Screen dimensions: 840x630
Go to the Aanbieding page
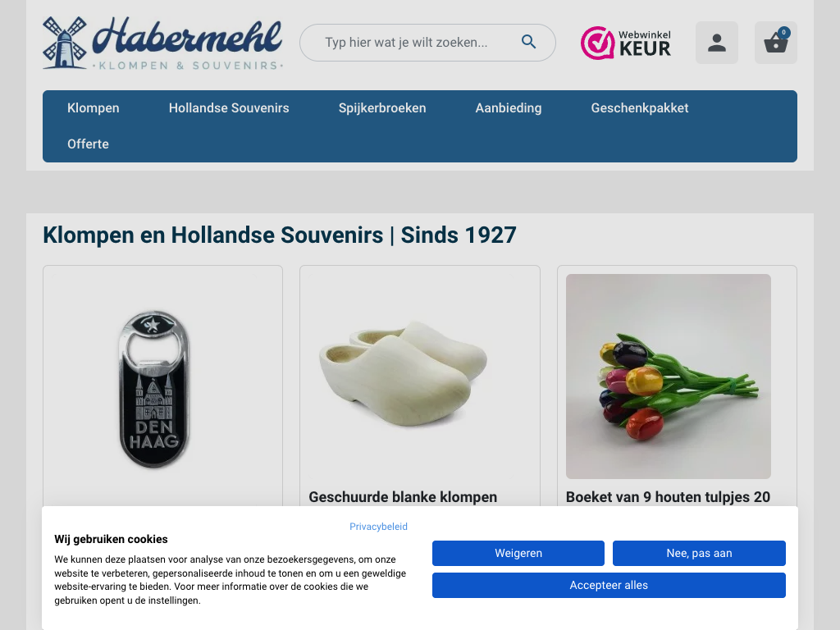point(509,108)
